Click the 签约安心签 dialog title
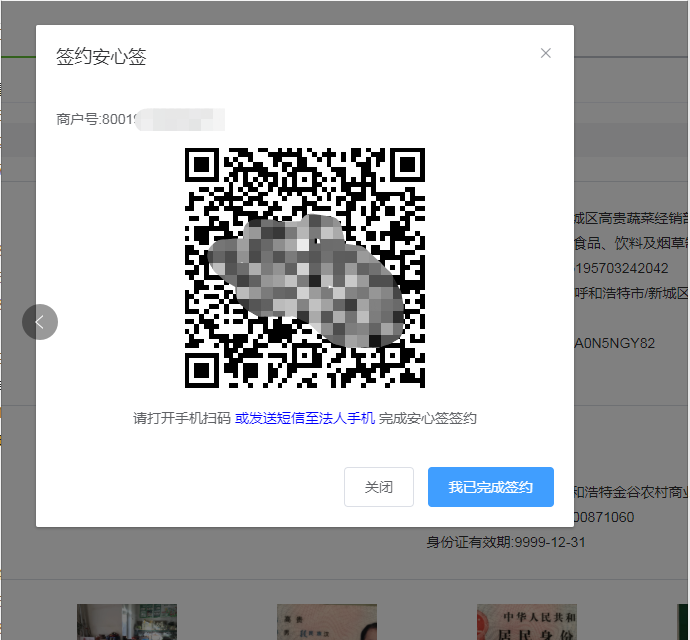The image size is (690, 640). pyautogui.click(x=101, y=57)
